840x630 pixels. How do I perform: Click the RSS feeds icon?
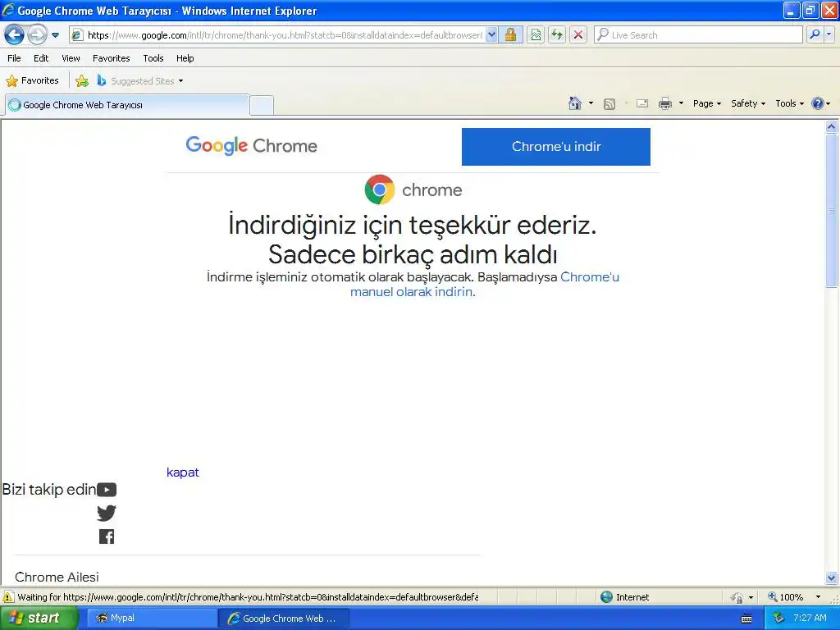(x=609, y=104)
